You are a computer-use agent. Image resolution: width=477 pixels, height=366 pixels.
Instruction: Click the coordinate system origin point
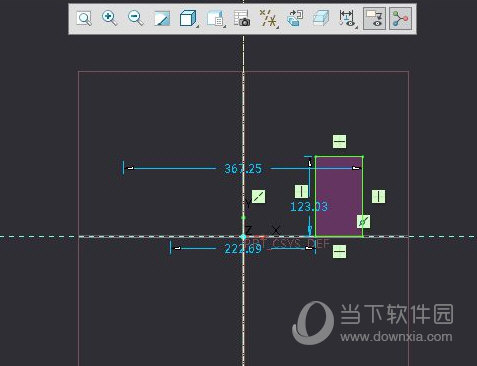pos(243,237)
